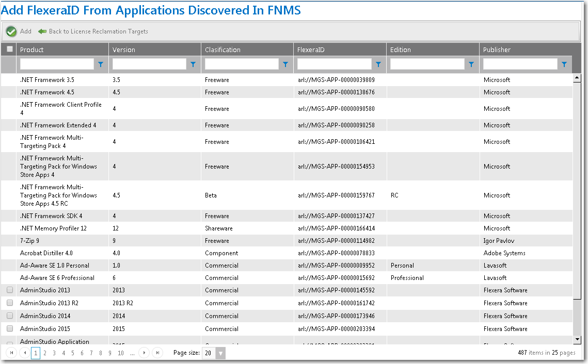The image size is (588, 364).
Task: Check the AdminStudio 2013 row checkbox
Action: 9,290
